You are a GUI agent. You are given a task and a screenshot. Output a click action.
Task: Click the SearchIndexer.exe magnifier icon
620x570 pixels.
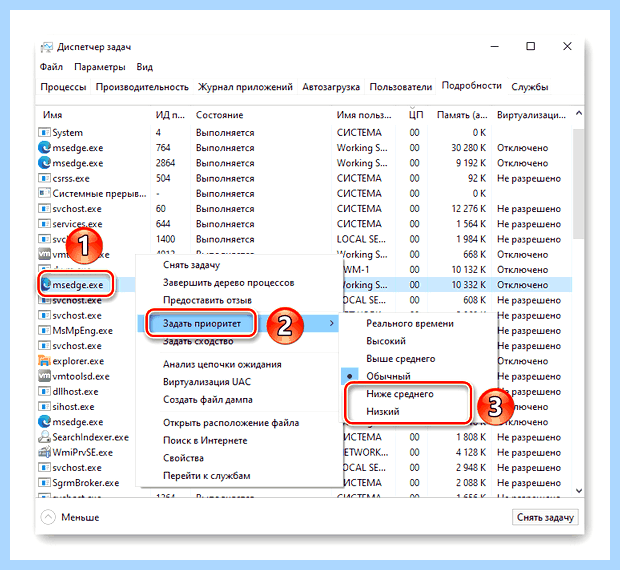click(44, 437)
